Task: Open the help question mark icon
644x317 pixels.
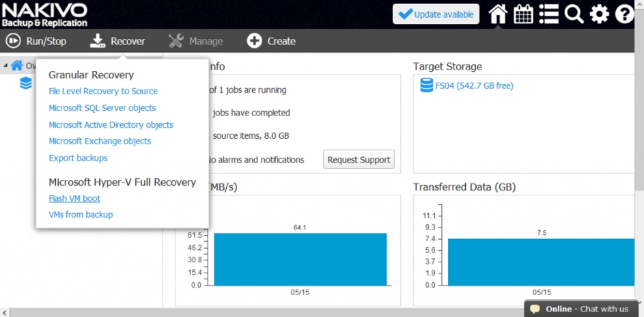Action: 624,14
